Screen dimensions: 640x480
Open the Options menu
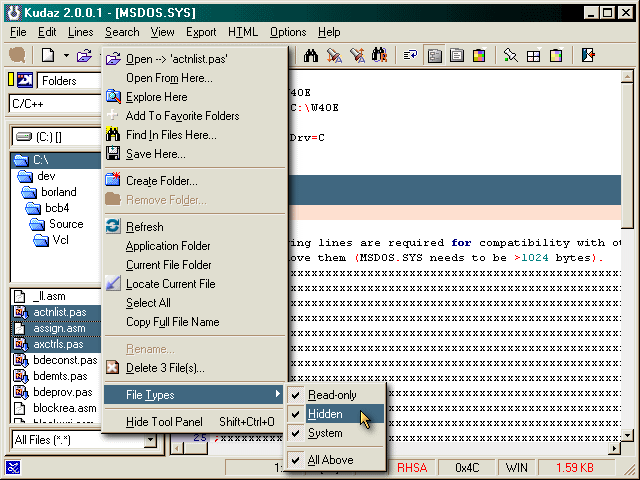[x=288, y=32]
